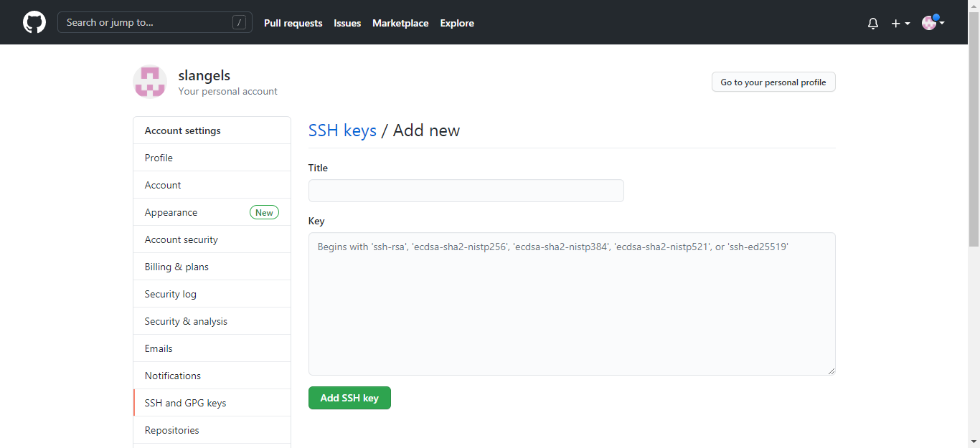This screenshot has height=448, width=980.
Task: Open the notifications bell
Action: pyautogui.click(x=873, y=23)
